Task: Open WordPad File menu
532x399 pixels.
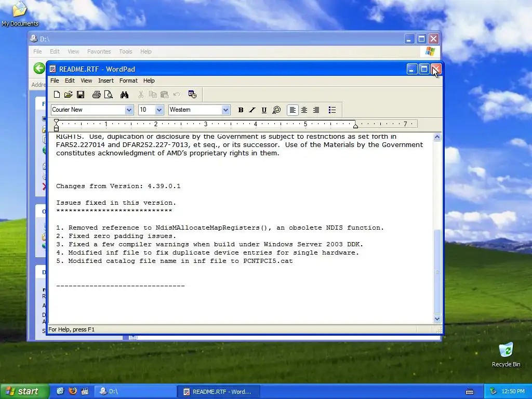Action: pyautogui.click(x=55, y=81)
